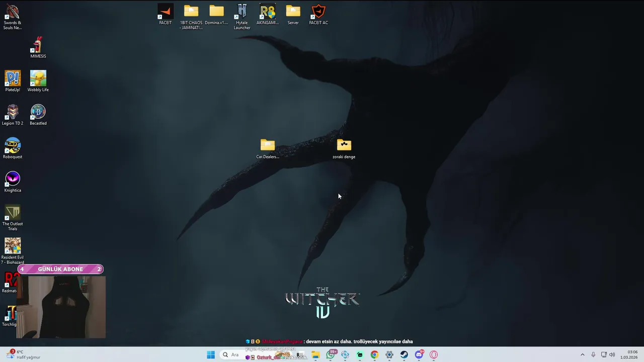The image size is (644, 362).
Task: Open the blue swirl app in the taskbar
Action: click(345, 355)
